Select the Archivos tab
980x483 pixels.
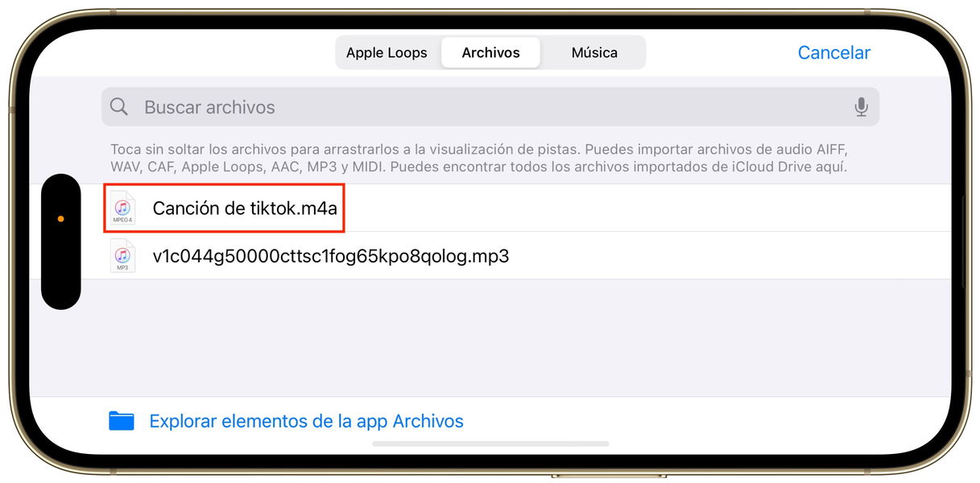tap(490, 53)
